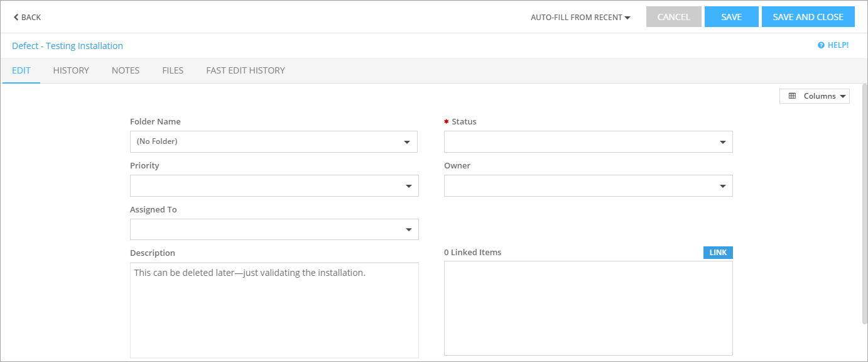Open the Notes tab
868x362 pixels.
pos(125,70)
